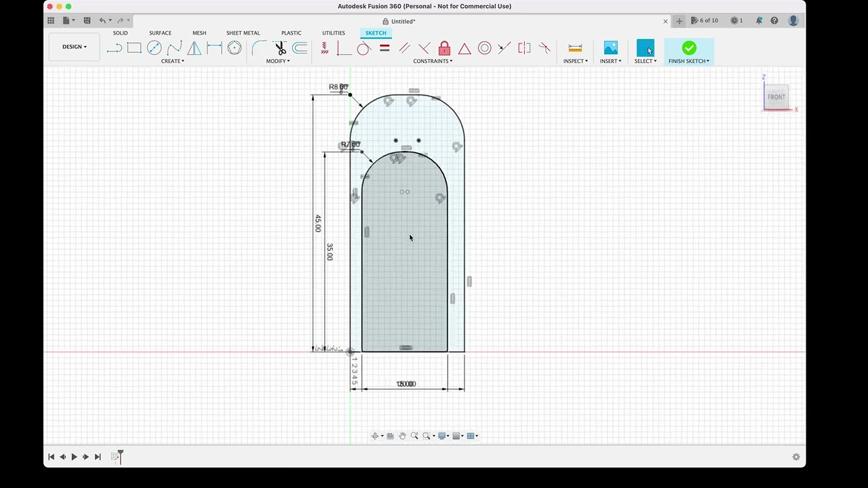This screenshot has height=488, width=868.
Task: Apply the Fix/Unfix lock constraint
Action: pos(444,48)
